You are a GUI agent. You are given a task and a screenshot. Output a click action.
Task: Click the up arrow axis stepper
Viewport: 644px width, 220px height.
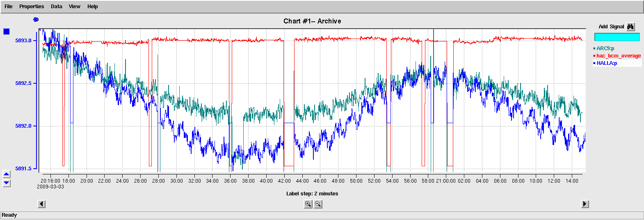click(7, 174)
